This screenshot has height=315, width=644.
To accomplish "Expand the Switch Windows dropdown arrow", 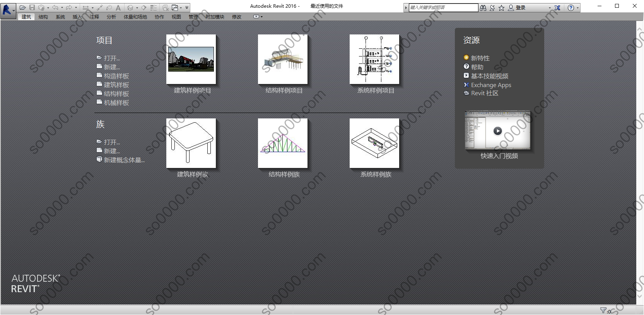I will (181, 8).
